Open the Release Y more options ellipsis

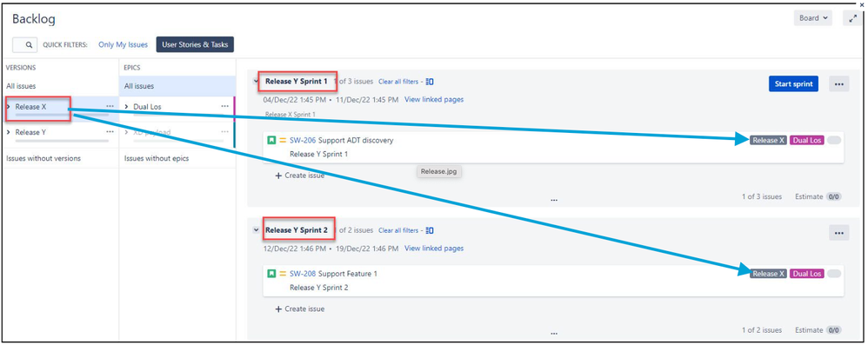(x=110, y=131)
